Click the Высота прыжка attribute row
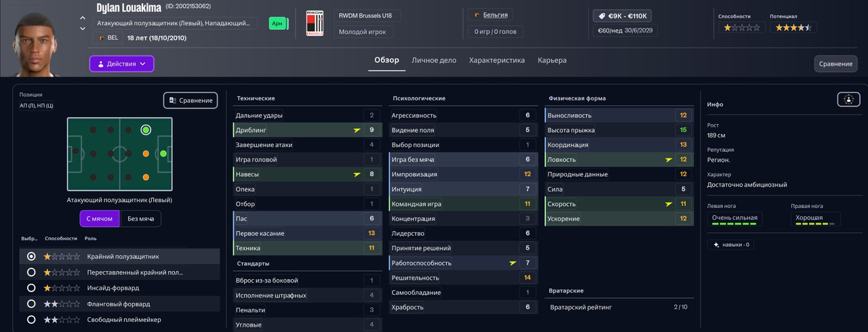 click(619, 130)
